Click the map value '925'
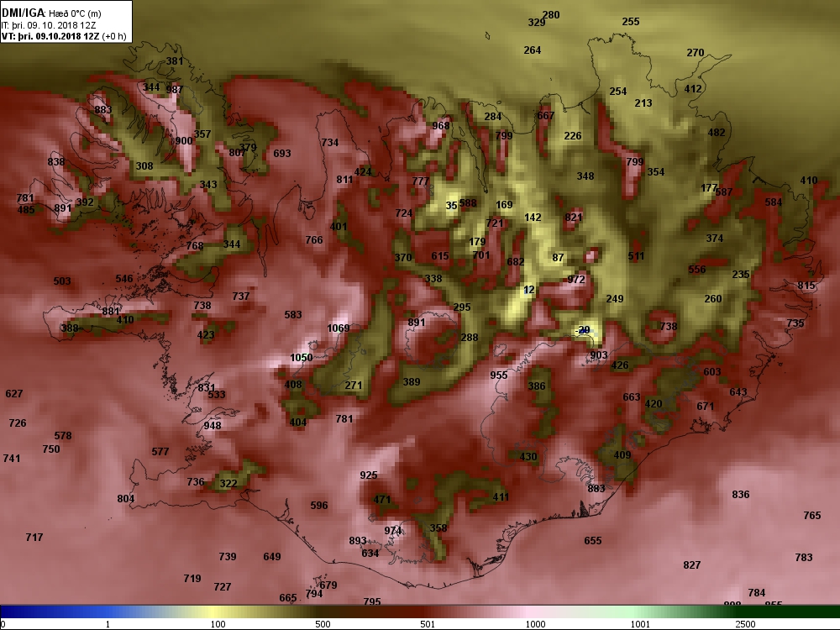 tap(369, 475)
